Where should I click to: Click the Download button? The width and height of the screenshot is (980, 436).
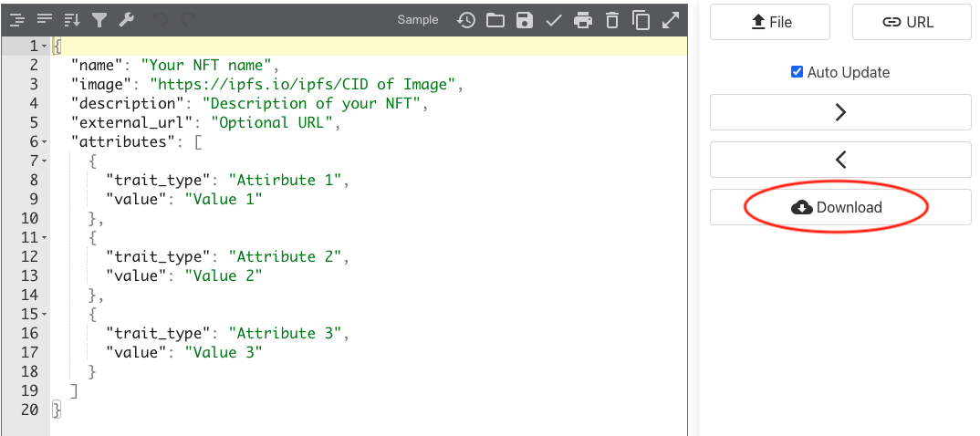pyautogui.click(x=840, y=207)
